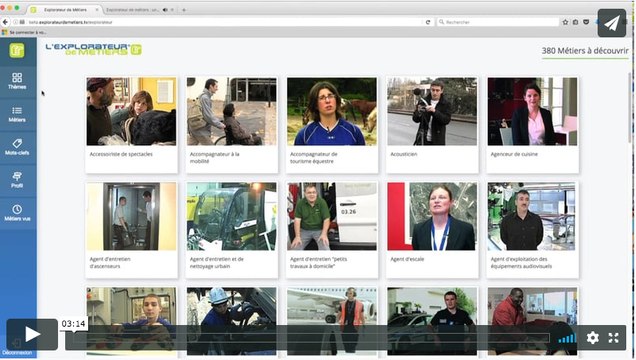The image size is (636, 360).
Task: Open Métiers vus in the sidebar
Action: (17, 213)
